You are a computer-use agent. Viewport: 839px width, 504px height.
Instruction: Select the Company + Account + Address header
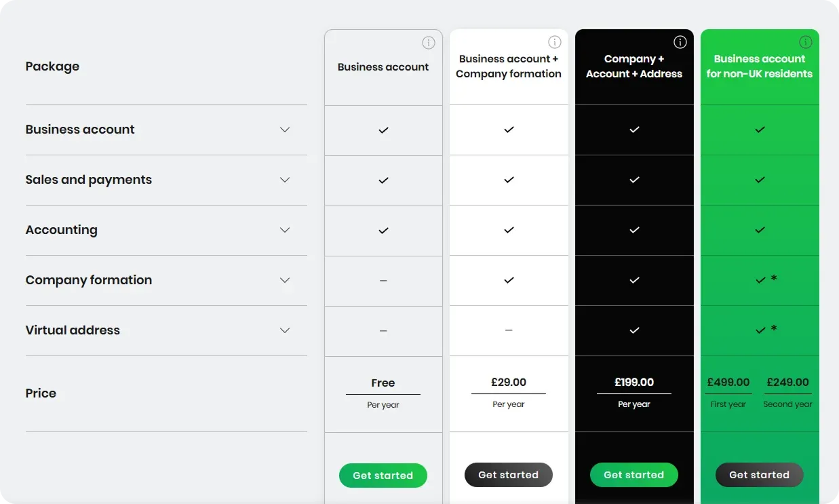(634, 66)
